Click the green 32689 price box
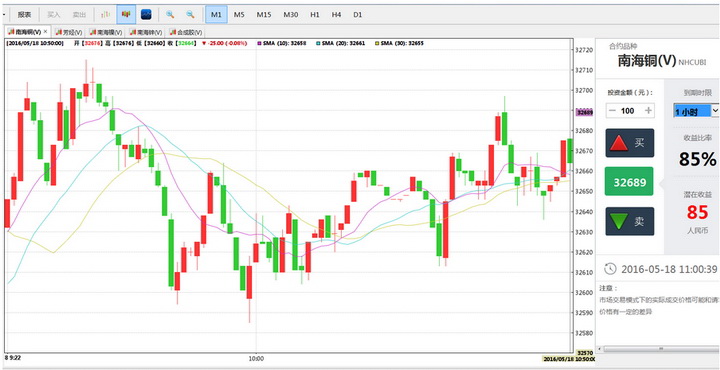This screenshot has width=720, height=370. point(629,181)
